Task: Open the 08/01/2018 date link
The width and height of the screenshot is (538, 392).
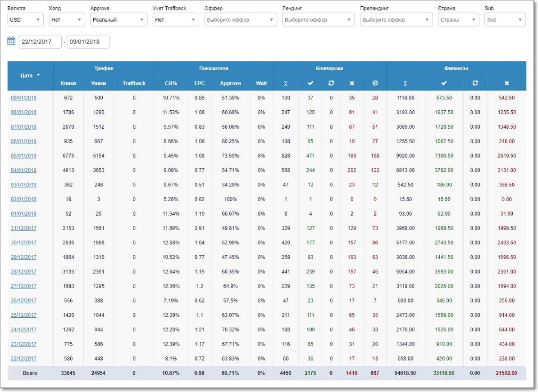Action: [24, 112]
